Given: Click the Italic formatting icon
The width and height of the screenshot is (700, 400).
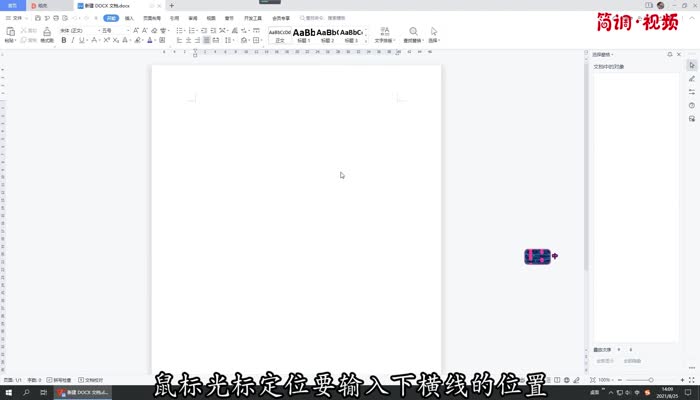Looking at the screenshot, I should [73, 41].
